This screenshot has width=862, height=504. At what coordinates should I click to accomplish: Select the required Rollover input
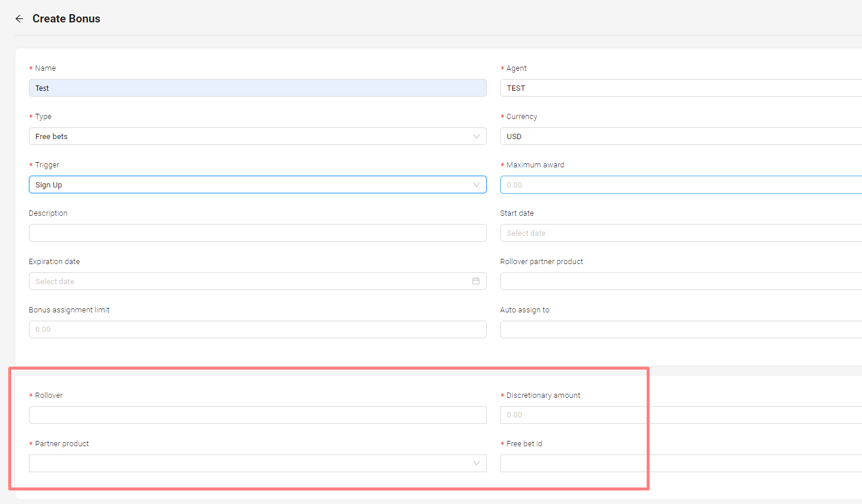point(258,415)
